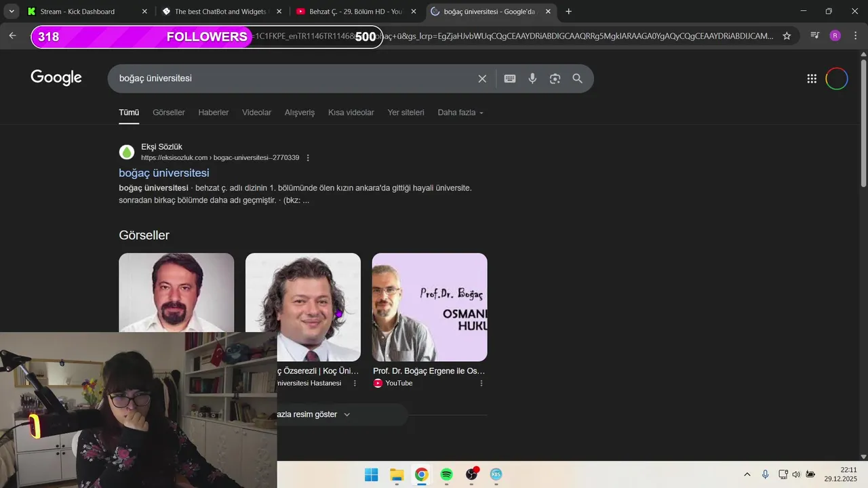Image resolution: width=868 pixels, height=488 pixels.
Task: Open File Explorer from the taskbar
Action: click(397, 474)
